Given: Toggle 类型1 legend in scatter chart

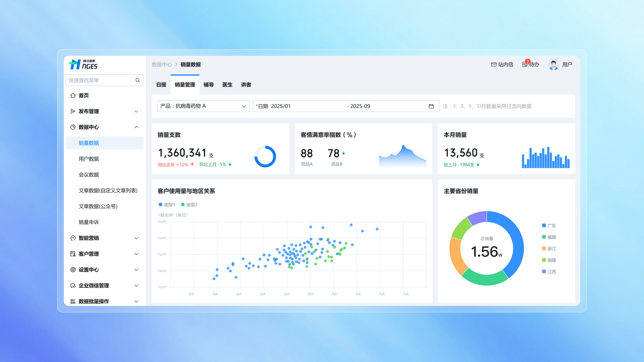Looking at the screenshot, I should point(167,205).
